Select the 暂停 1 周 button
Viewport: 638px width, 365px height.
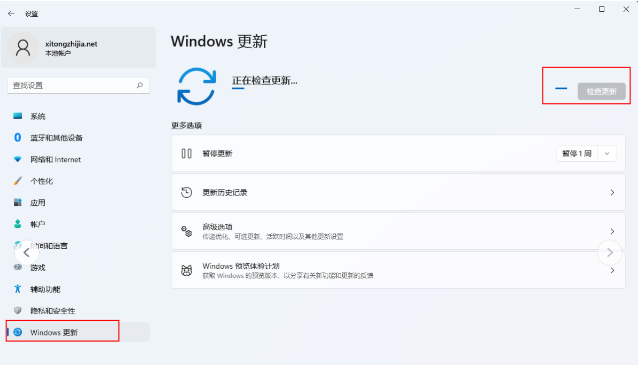point(577,153)
